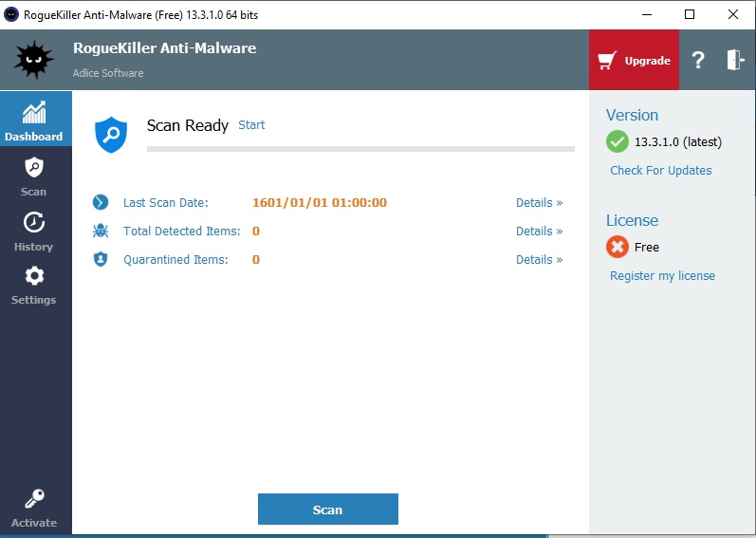Click the title bar app icon

(x=10, y=14)
